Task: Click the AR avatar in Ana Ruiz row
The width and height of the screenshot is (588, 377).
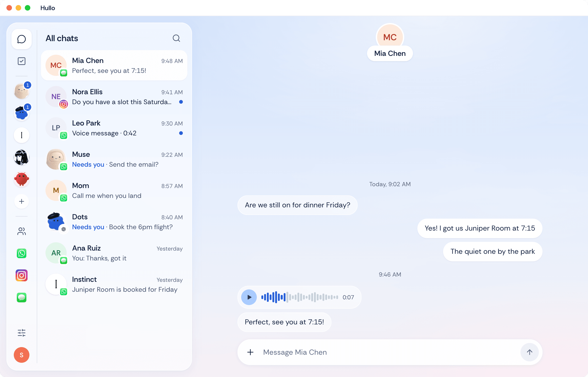Action: click(x=56, y=253)
